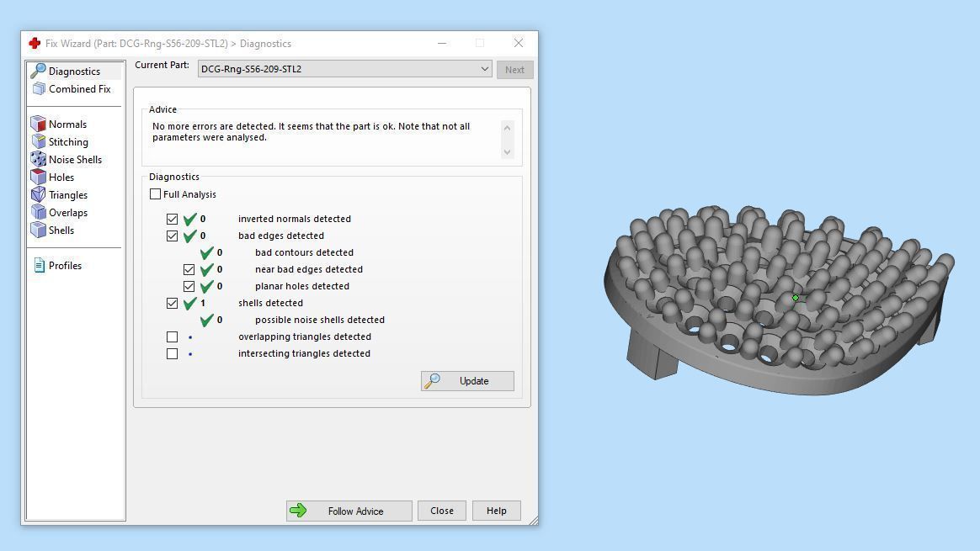Viewport: 980px width, 551px height.
Task: Open the Shells page label
Action: pyautogui.click(x=61, y=230)
